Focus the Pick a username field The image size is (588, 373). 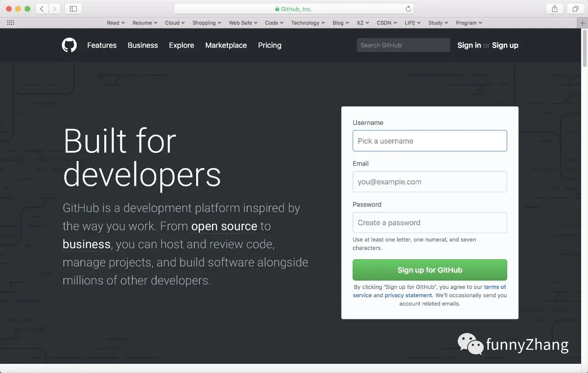pyautogui.click(x=430, y=141)
